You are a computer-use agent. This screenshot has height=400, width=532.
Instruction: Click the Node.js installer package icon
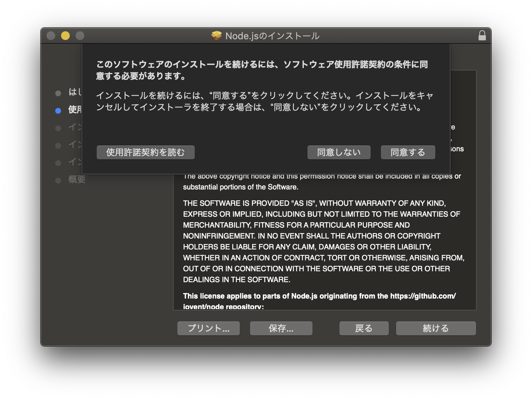[217, 36]
